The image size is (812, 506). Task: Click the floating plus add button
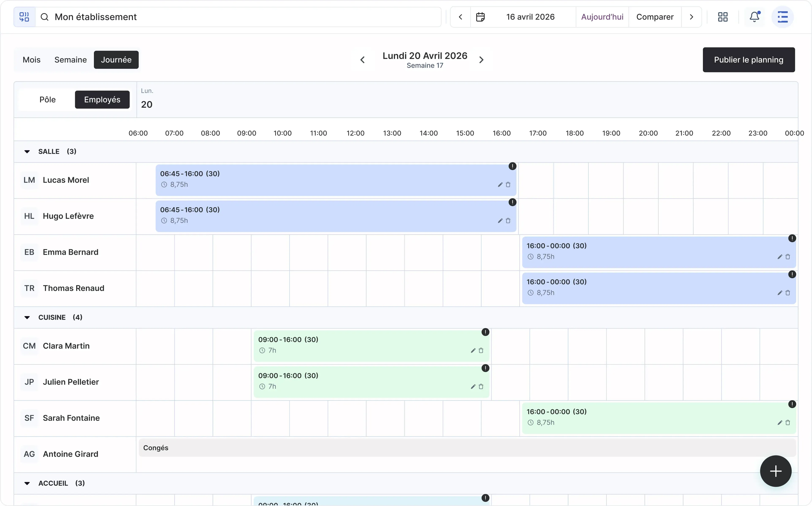coord(775,471)
